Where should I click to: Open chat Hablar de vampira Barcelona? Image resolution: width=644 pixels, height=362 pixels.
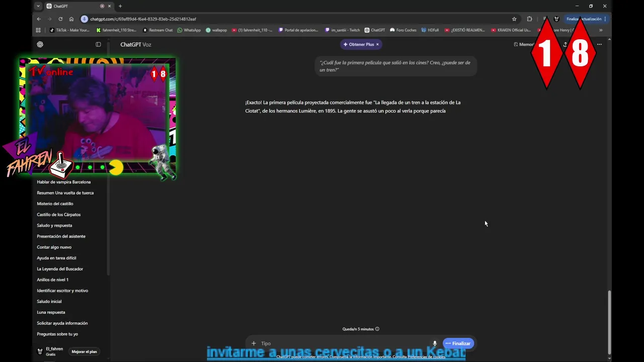point(64,182)
